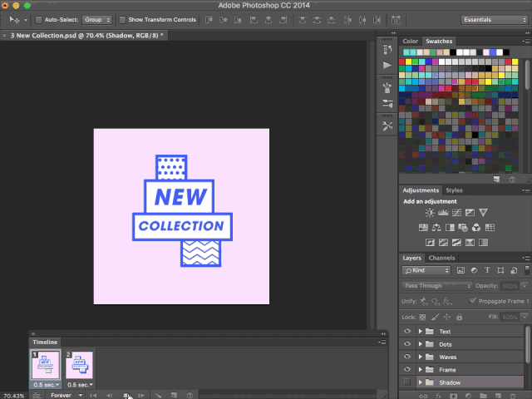Enable Show Transform Controls checkbox
This screenshot has height=399, width=532.
pyautogui.click(x=122, y=20)
